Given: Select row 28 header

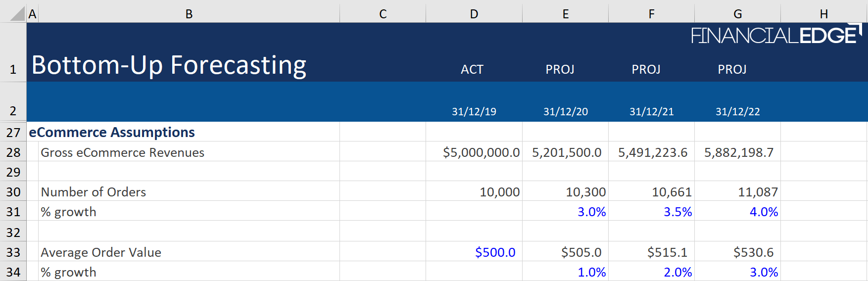Looking at the screenshot, I should tap(13, 152).
